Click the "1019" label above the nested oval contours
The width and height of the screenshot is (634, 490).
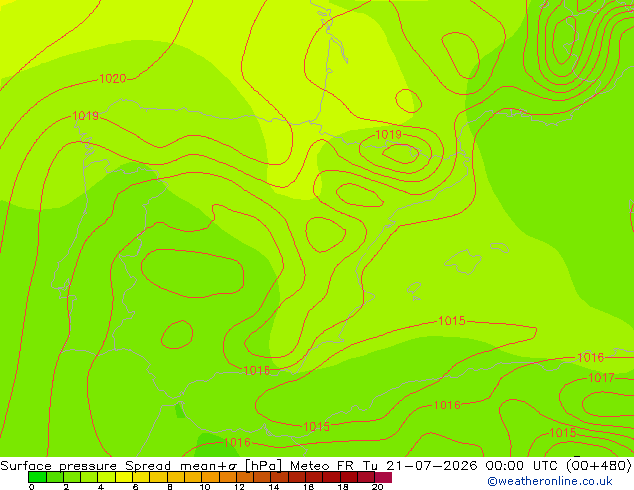(x=389, y=134)
